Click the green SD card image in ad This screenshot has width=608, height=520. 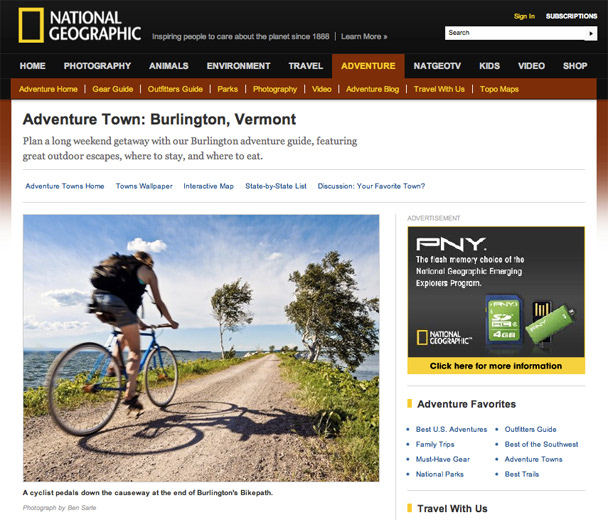pos(504,320)
